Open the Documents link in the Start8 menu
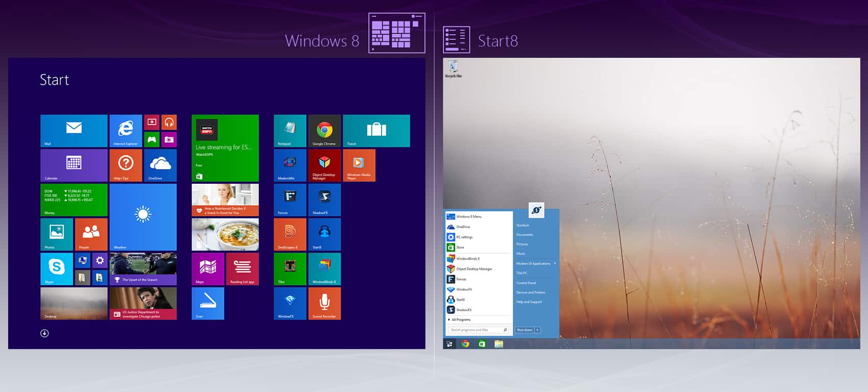This screenshot has height=392, width=868. click(525, 235)
